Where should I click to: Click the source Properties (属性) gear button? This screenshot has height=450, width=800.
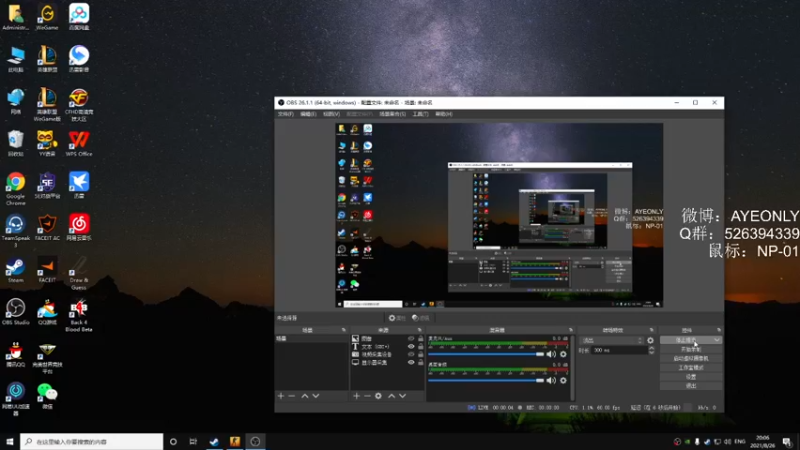click(397, 318)
